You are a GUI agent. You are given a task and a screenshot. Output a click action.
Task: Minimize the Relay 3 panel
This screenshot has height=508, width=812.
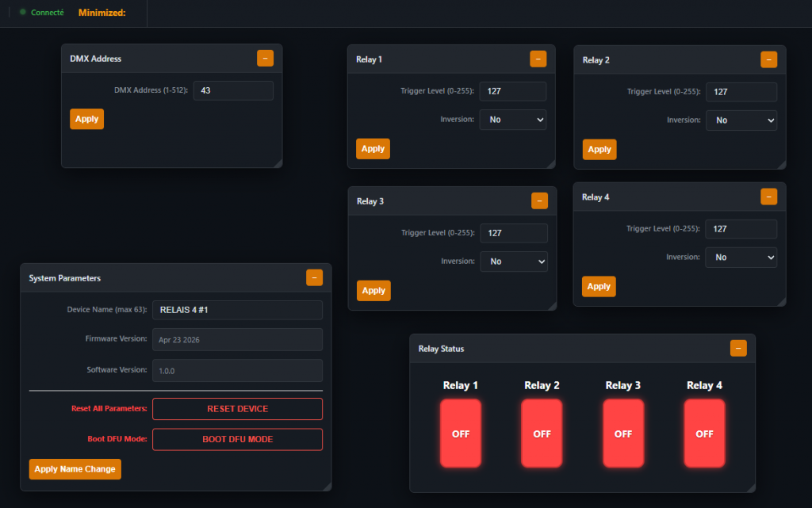click(539, 201)
